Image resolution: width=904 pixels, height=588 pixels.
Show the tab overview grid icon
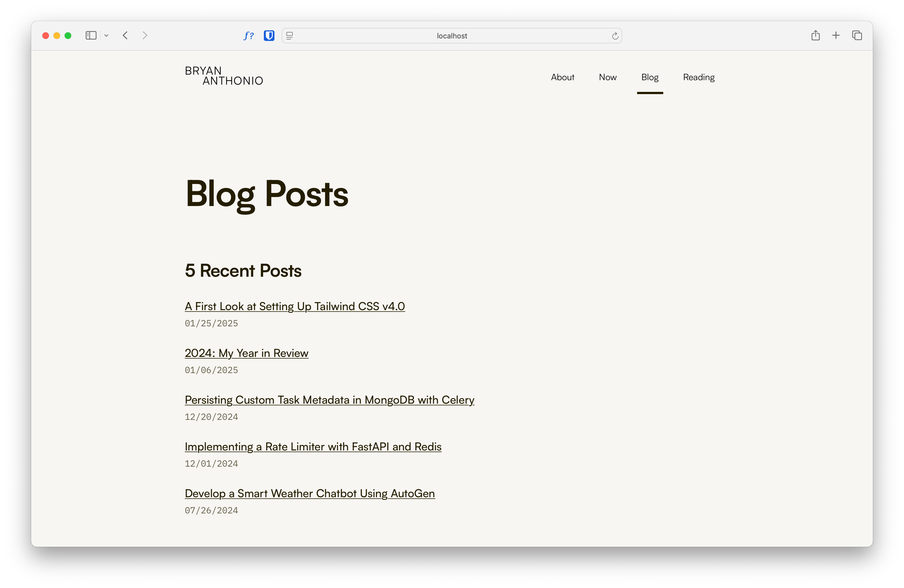(x=857, y=35)
